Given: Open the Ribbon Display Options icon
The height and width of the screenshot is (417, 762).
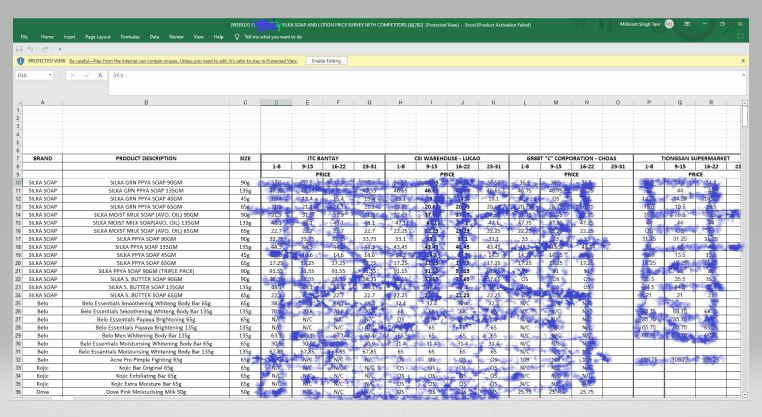Looking at the screenshot, I should tap(687, 24).
